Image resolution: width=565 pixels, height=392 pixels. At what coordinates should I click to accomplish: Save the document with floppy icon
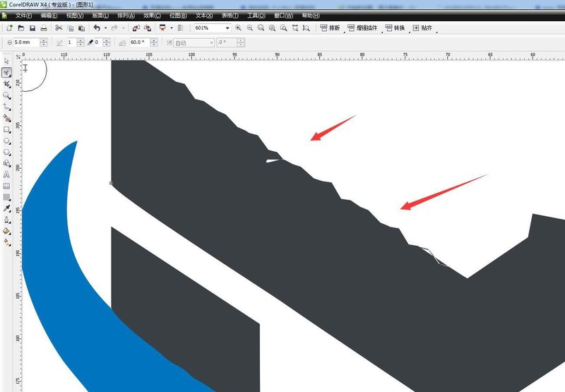[x=32, y=28]
